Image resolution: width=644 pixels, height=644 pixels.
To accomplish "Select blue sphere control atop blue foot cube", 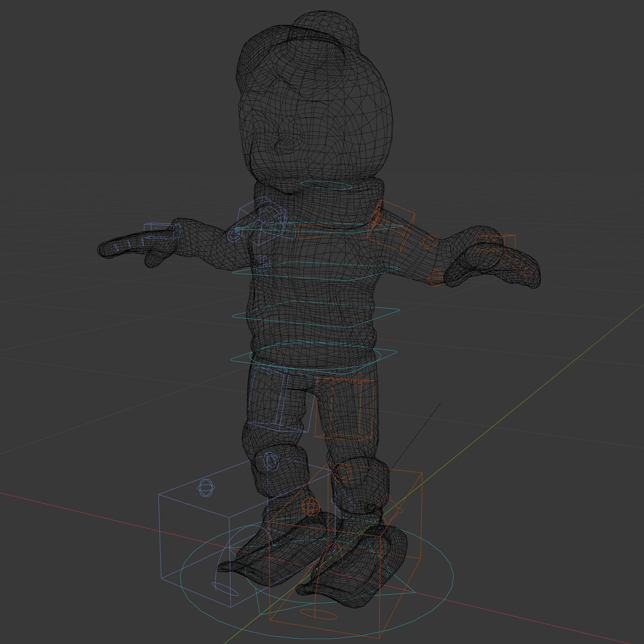I will tap(206, 488).
